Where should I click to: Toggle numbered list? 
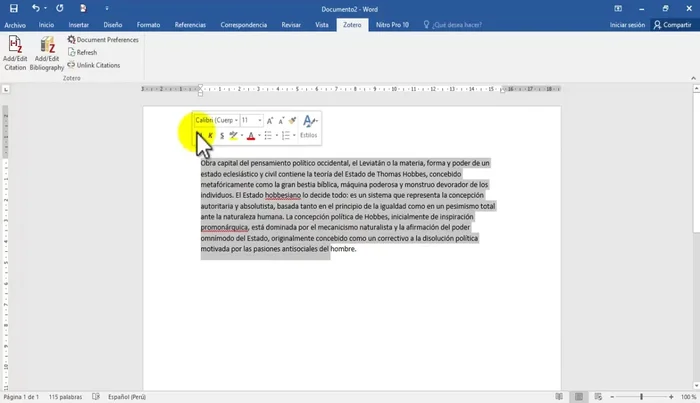(x=286, y=135)
